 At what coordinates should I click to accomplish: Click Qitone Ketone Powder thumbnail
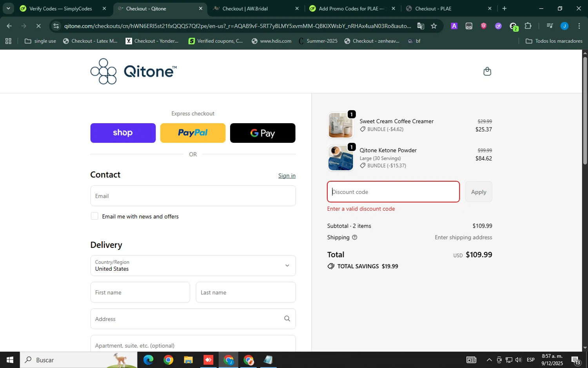pyautogui.click(x=341, y=158)
